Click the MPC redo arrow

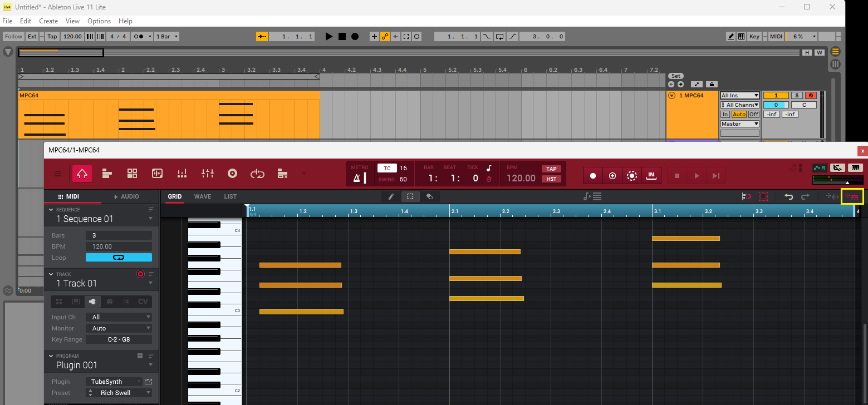(805, 196)
